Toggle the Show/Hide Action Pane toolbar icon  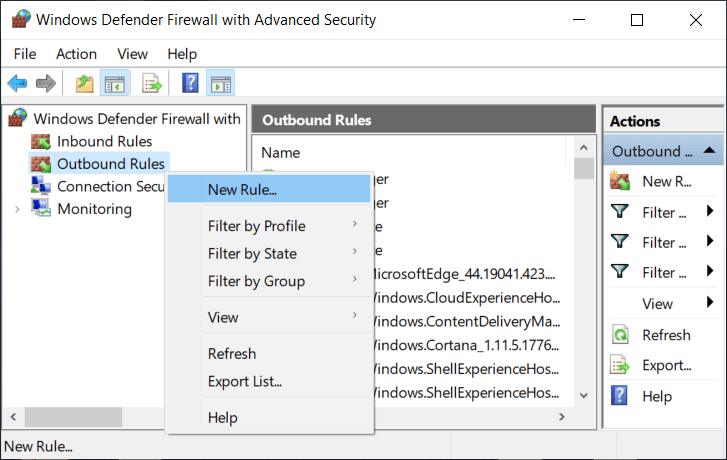click(221, 83)
